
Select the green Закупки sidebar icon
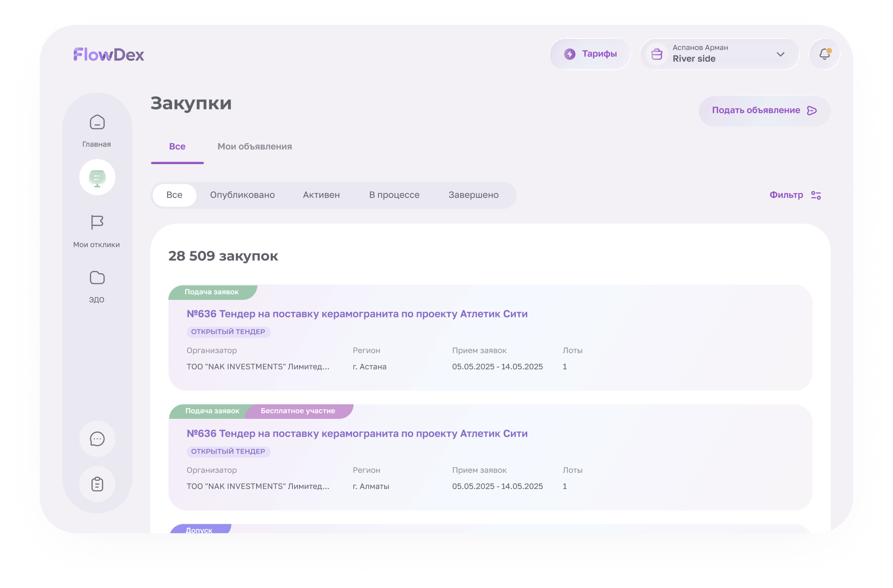tap(97, 177)
